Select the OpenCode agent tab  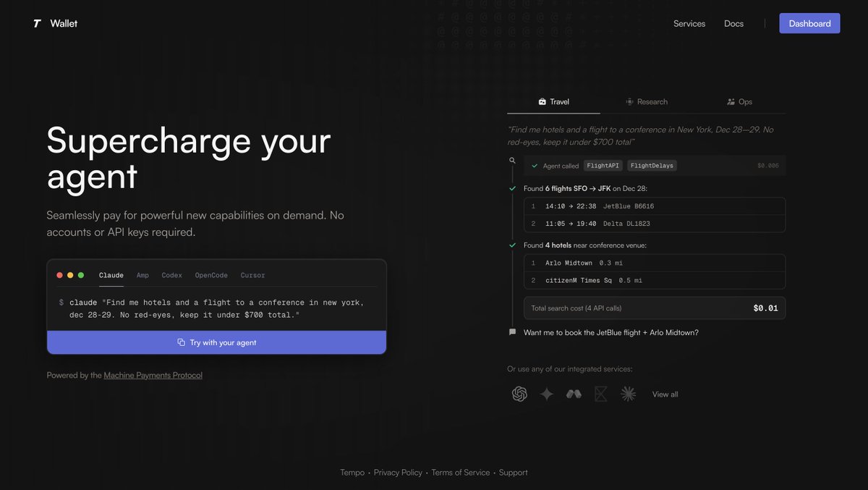[x=211, y=275]
